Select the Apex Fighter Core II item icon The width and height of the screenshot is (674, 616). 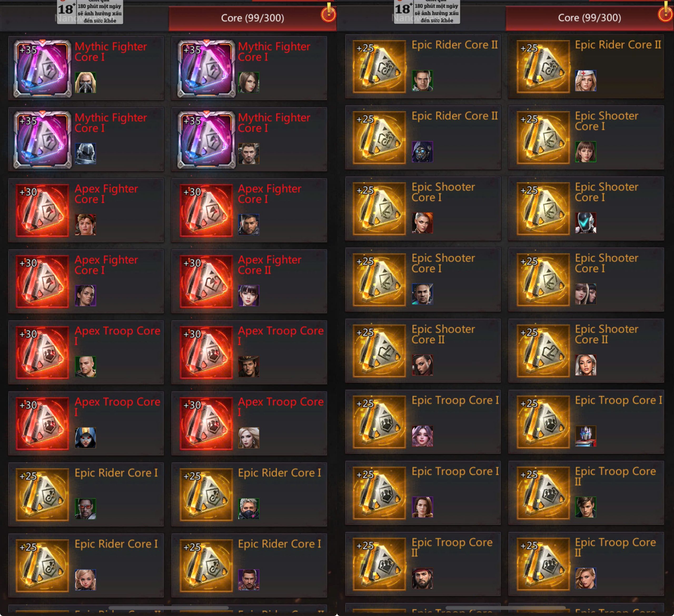tap(206, 281)
